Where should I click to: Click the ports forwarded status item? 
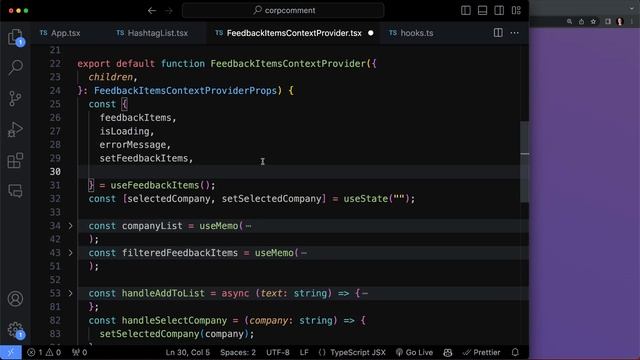[80, 352]
